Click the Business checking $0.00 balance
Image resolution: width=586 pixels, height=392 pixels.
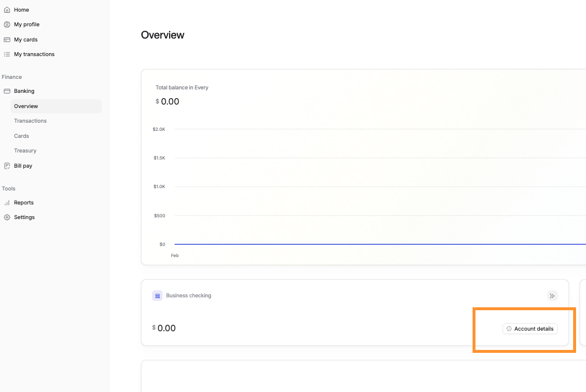pos(166,328)
